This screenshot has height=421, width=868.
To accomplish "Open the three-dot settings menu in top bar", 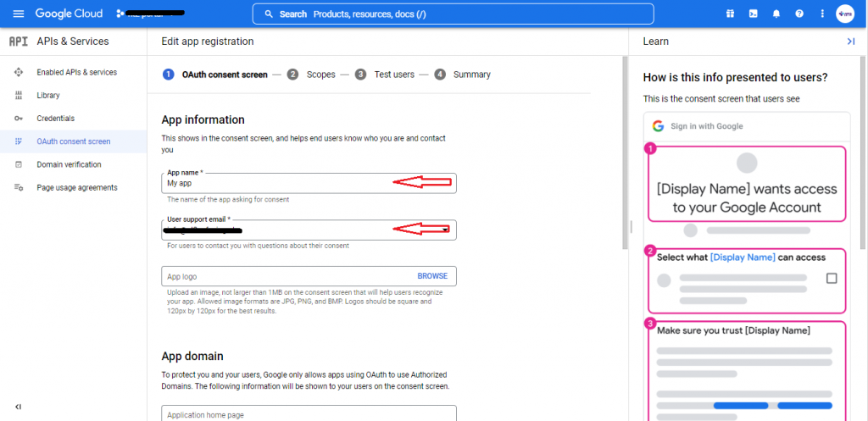I will coord(822,14).
